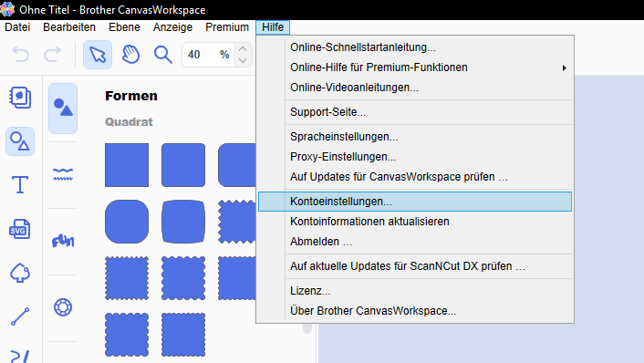Open the Shapes sidebar icon
Screen dimensions: 644x363
click(x=20, y=141)
